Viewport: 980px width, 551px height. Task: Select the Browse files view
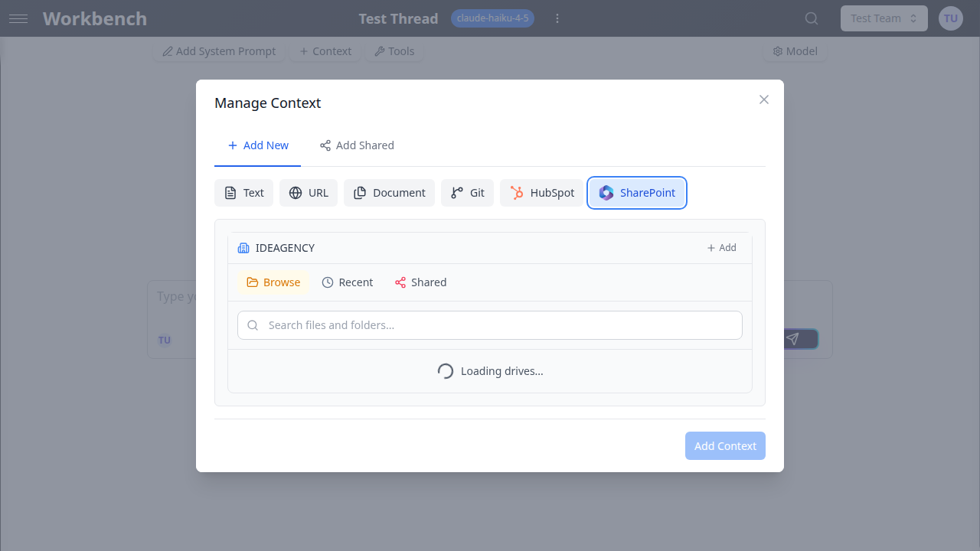pos(273,282)
